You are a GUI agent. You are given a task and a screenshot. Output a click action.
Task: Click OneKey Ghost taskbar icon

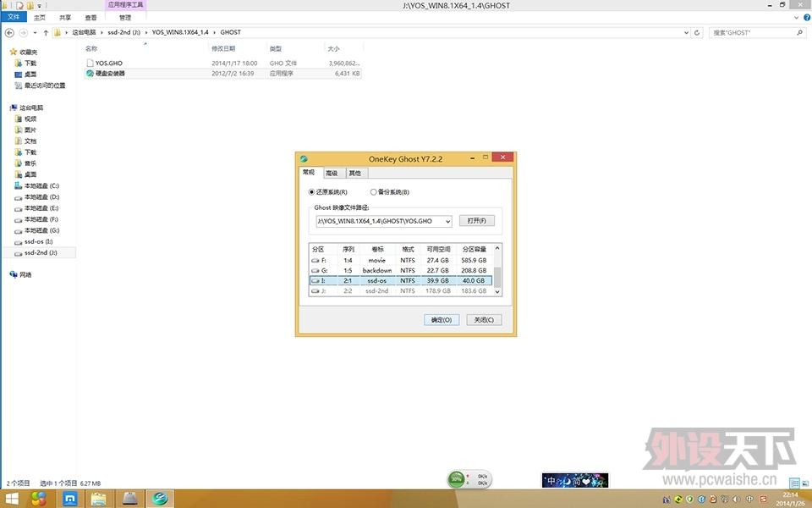[x=160, y=499]
